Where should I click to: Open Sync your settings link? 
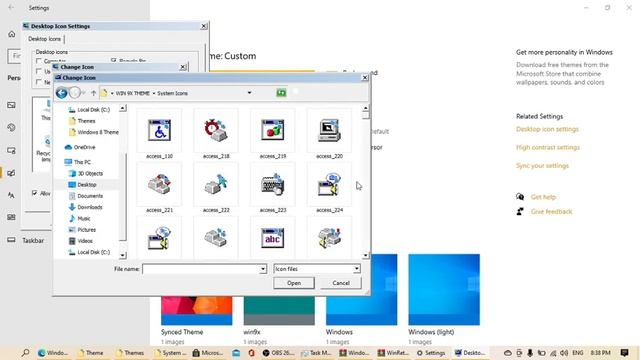542,166
